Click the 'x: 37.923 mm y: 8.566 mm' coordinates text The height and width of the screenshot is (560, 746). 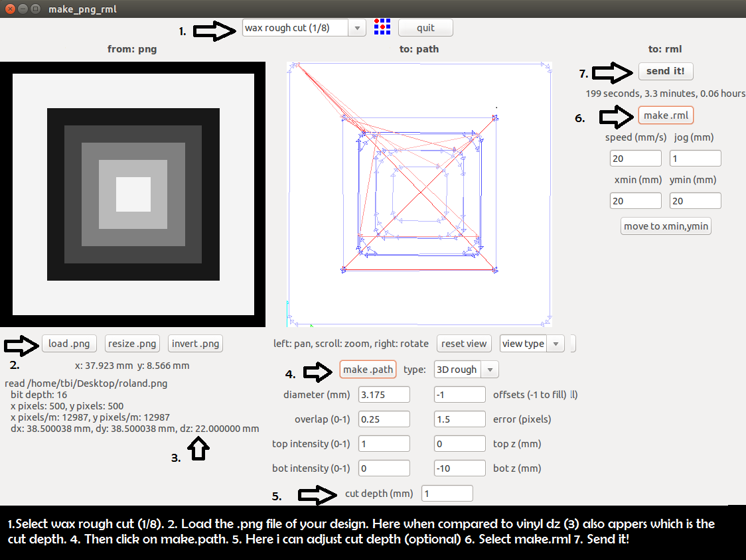click(x=132, y=366)
